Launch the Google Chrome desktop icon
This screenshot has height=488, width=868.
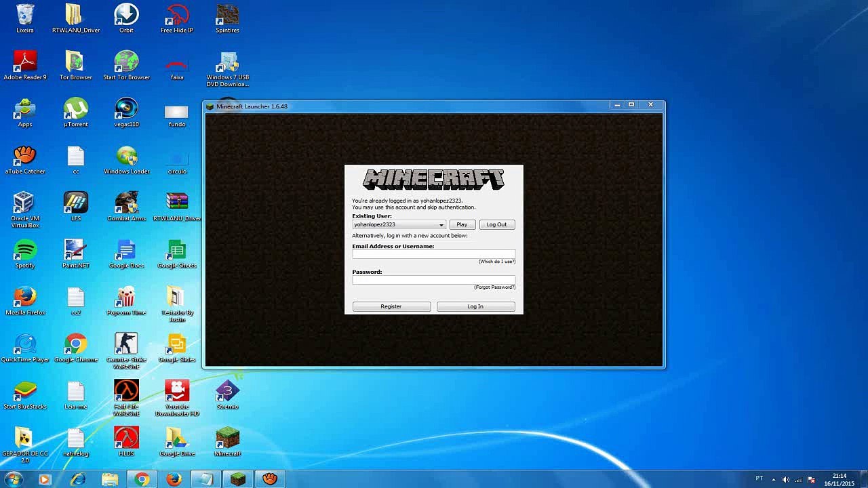tap(75, 344)
